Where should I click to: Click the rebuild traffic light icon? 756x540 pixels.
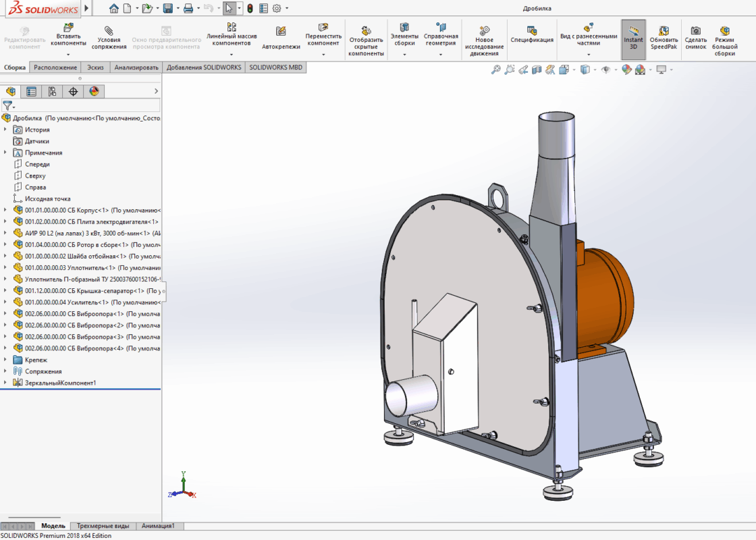click(x=249, y=8)
